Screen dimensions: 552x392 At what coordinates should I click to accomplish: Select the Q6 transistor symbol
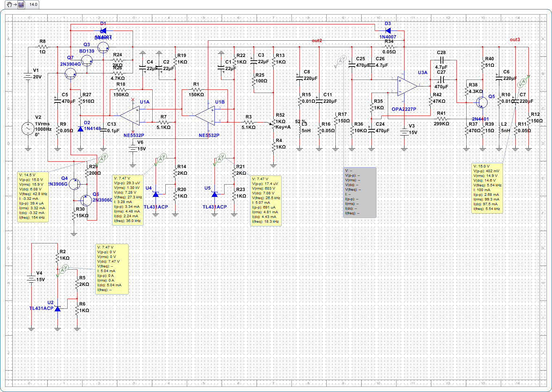pos(86,200)
